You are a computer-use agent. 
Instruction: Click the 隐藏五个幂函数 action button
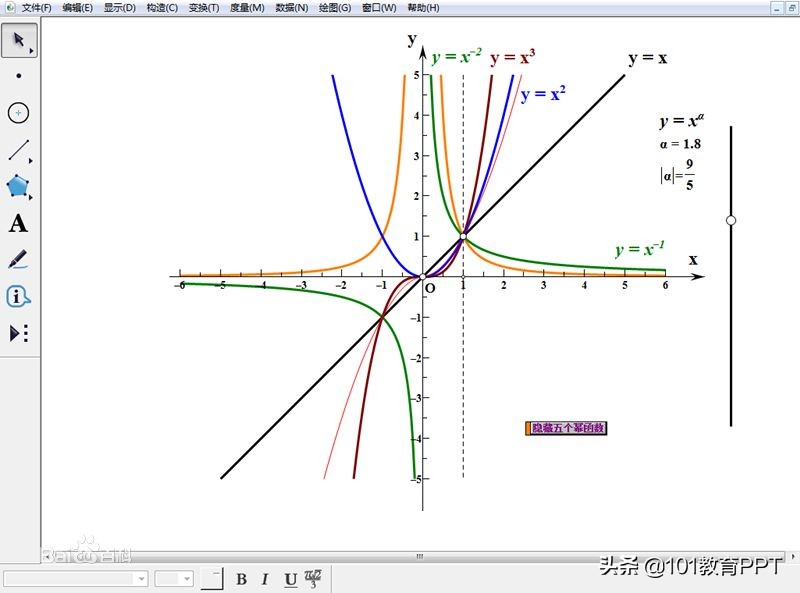click(566, 428)
